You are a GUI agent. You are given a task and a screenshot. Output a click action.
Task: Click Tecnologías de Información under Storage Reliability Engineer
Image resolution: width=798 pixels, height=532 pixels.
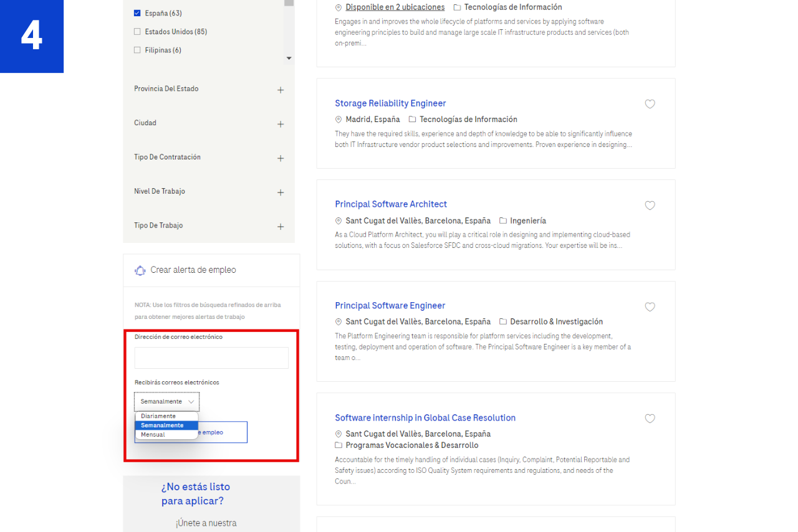click(468, 120)
